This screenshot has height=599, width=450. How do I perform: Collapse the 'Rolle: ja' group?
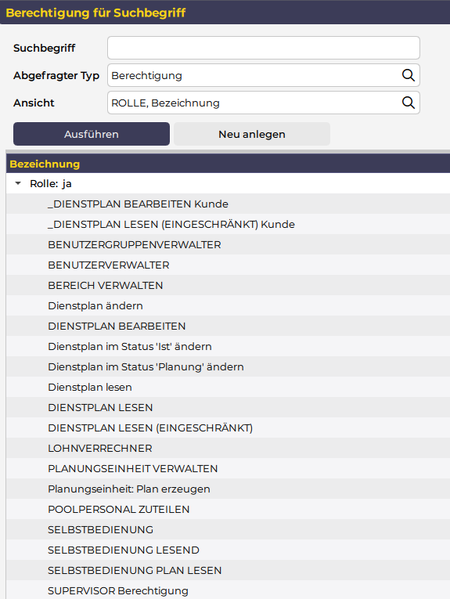coord(18,183)
